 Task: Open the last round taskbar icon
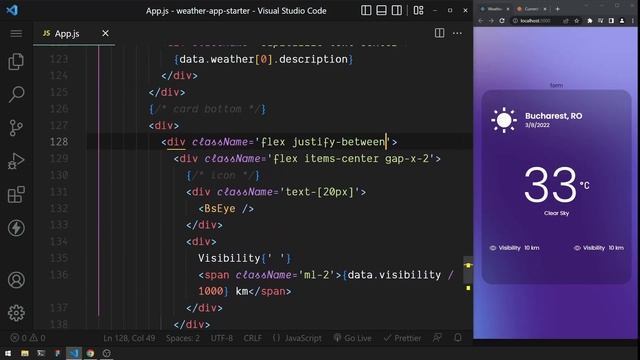107,353
